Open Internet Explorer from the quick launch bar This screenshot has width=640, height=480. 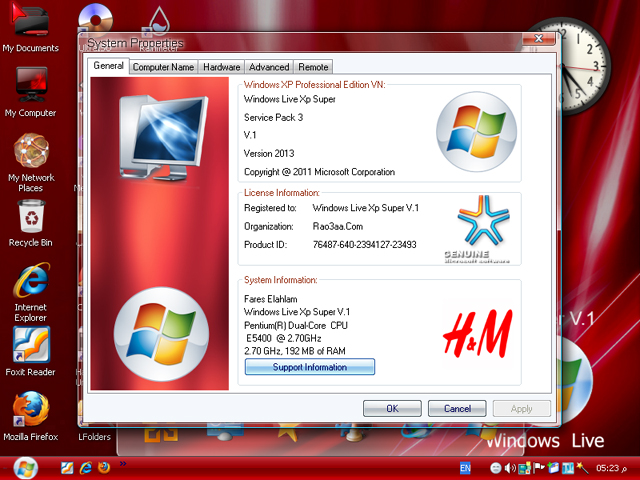[x=86, y=468]
